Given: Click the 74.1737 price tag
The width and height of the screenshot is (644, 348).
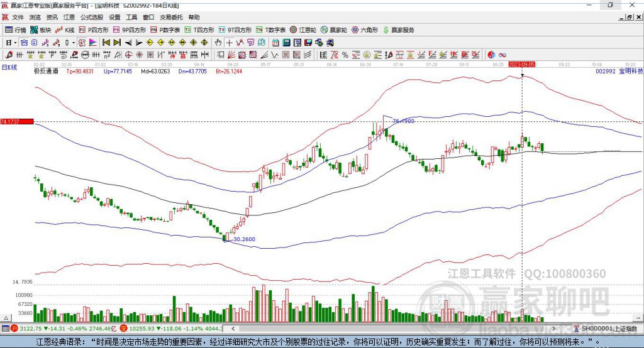Looking at the screenshot, I should point(17,121).
